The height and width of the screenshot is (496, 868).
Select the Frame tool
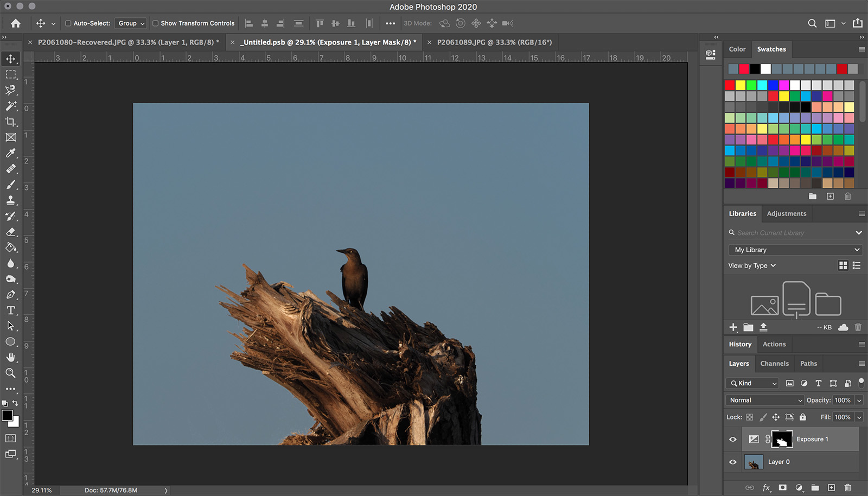tap(10, 137)
